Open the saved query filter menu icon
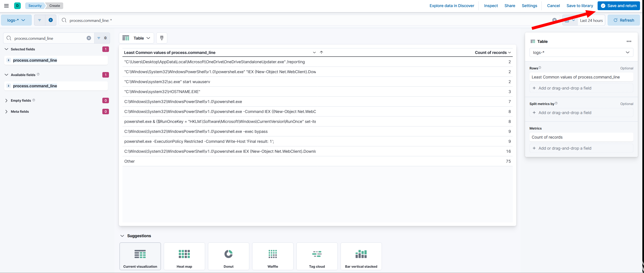Screen dimensions: 644x273 [x=40, y=20]
